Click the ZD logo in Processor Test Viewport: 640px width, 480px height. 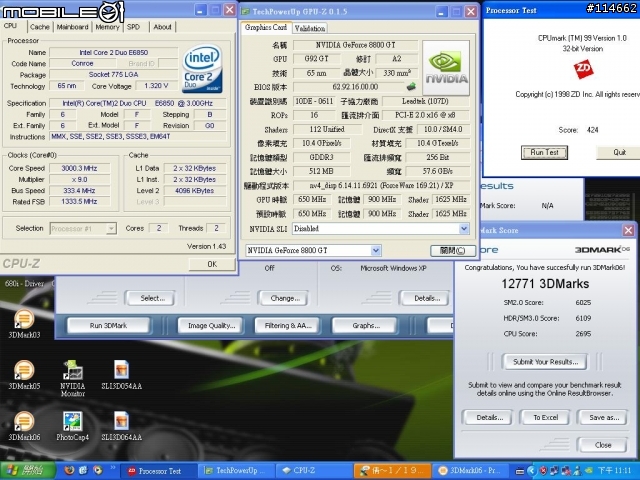point(583,69)
